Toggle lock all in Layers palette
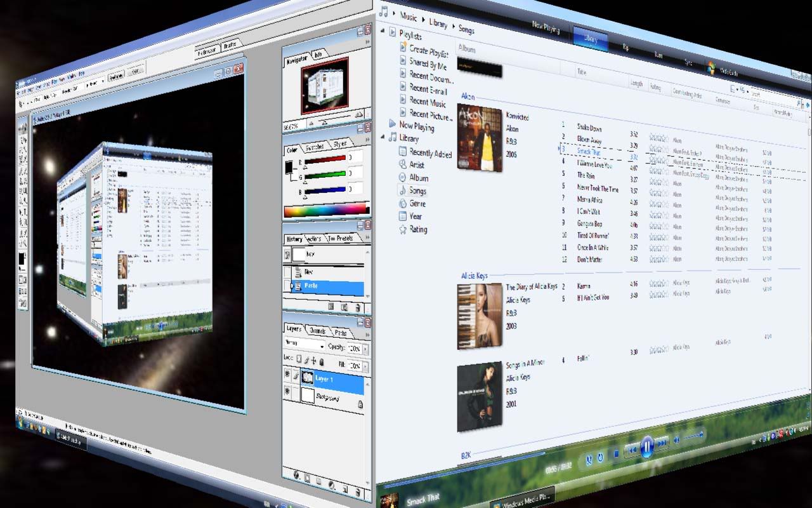The width and height of the screenshot is (812, 508). (321, 362)
